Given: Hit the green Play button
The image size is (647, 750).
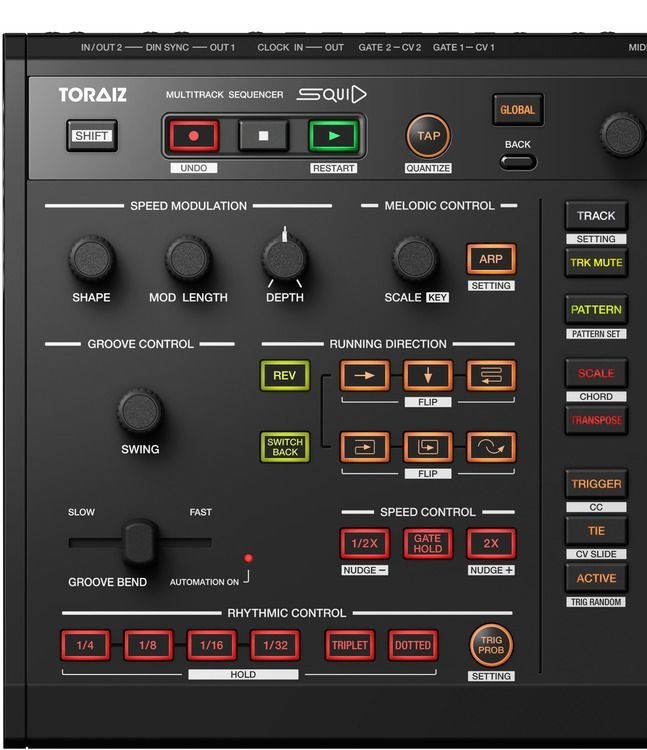Looking at the screenshot, I should 333,135.
